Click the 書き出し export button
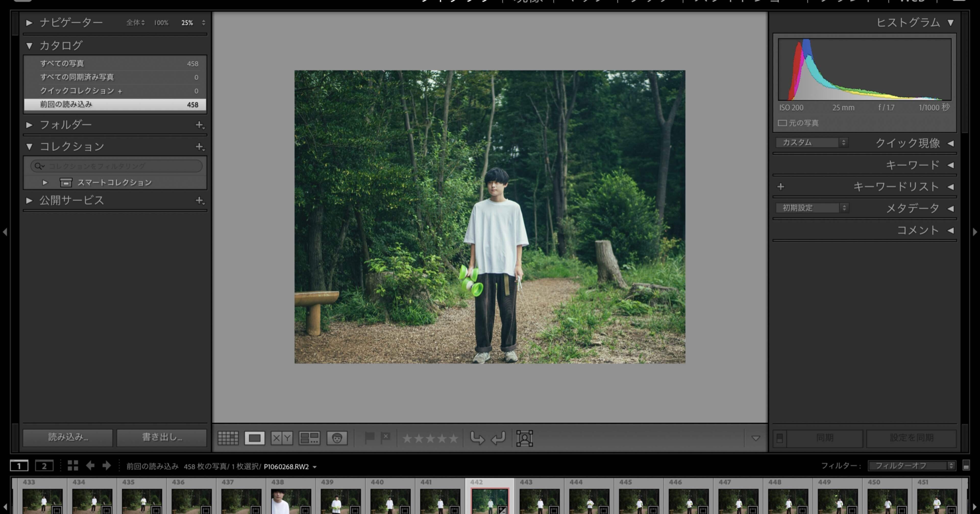This screenshot has height=514, width=980. tap(162, 437)
